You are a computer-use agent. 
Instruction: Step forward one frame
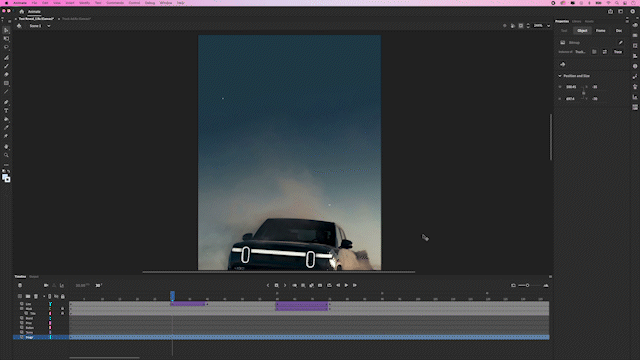tap(355, 285)
